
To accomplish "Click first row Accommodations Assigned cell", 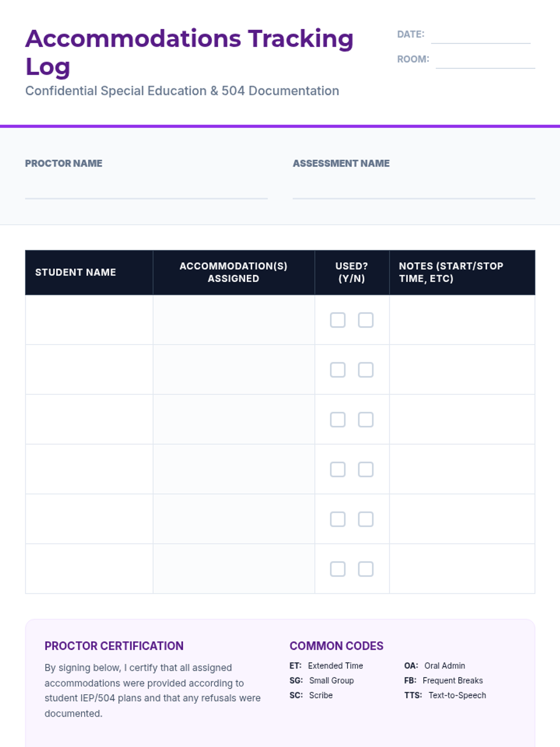I will click(234, 320).
